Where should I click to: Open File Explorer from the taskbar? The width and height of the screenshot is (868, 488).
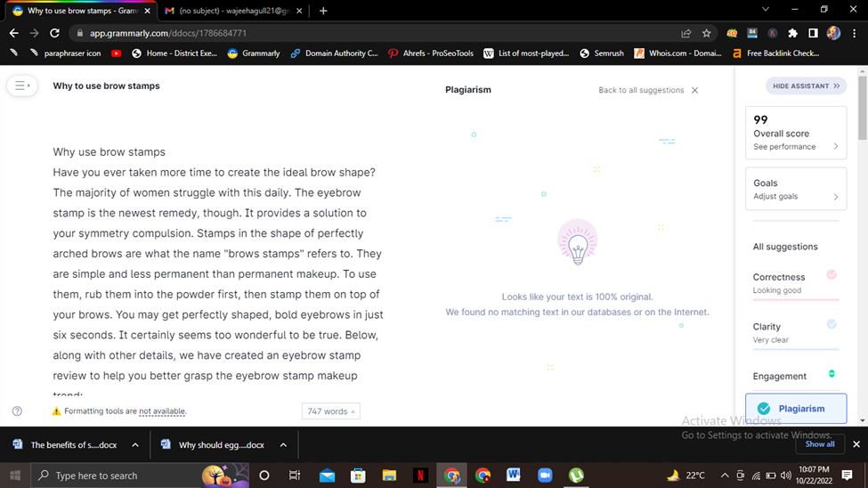[x=389, y=476]
